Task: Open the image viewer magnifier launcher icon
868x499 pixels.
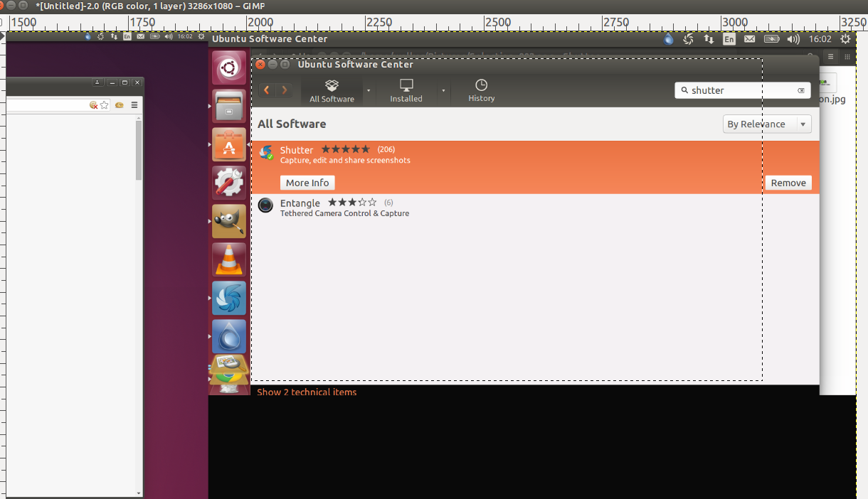Action: click(x=228, y=363)
